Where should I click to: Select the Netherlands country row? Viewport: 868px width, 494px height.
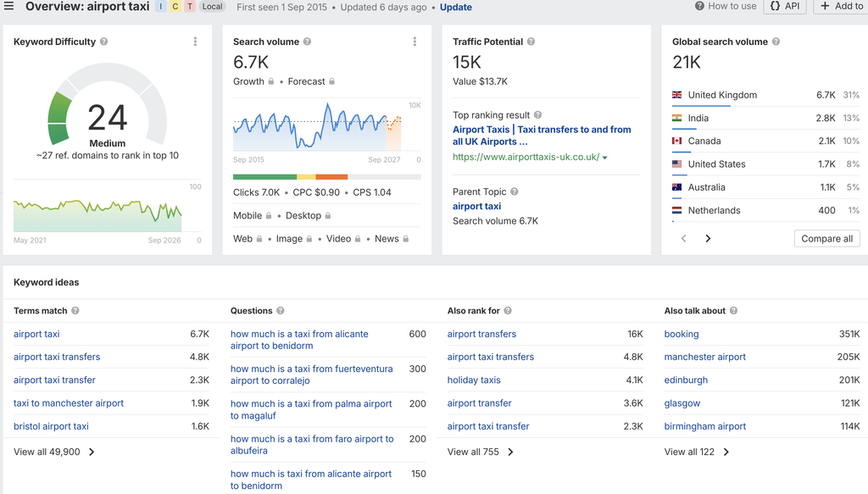(765, 210)
